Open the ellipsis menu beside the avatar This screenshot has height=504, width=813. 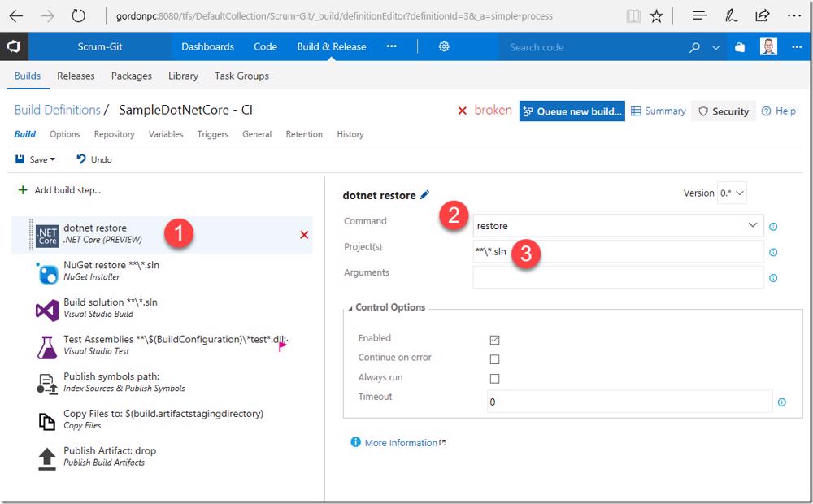coord(797,46)
